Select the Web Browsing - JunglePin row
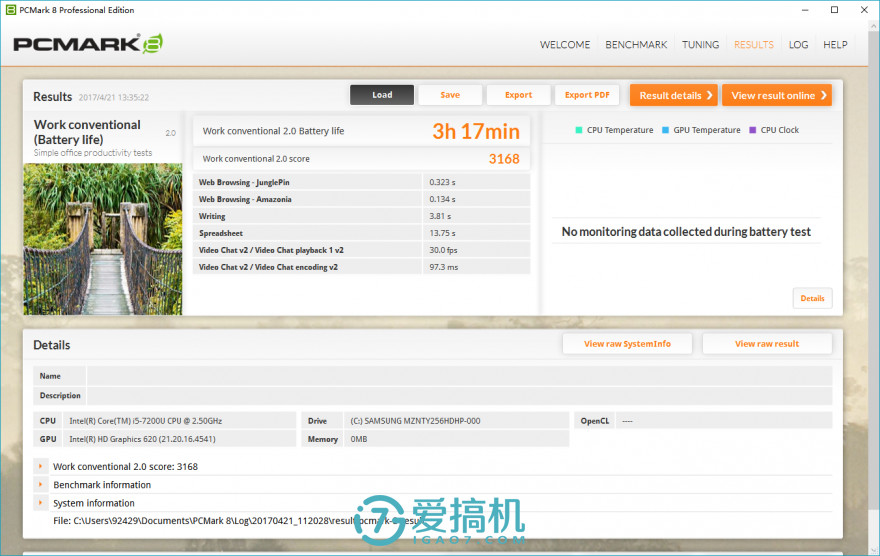 [x=361, y=182]
